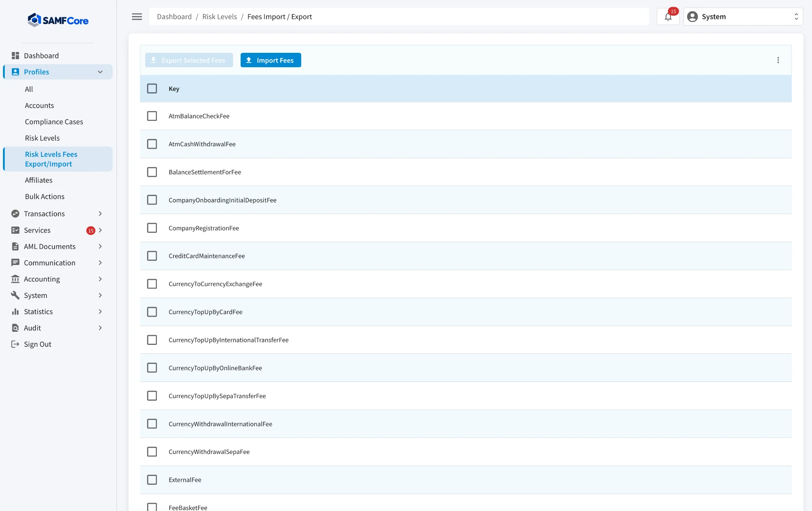The image size is (812, 511).
Task: Collapse the Profiles section chevron
Action: point(100,72)
